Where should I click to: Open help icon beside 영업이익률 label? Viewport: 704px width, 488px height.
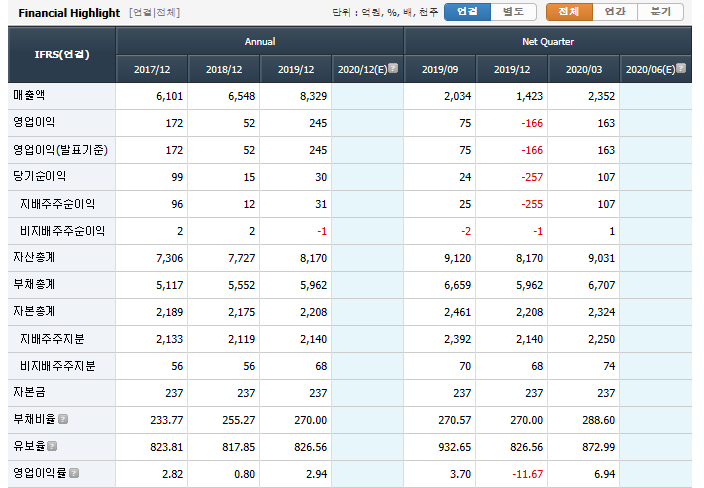click(74, 473)
